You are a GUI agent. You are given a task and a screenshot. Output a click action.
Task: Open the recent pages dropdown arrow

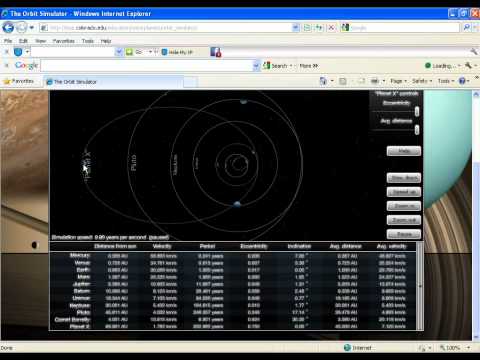pyautogui.click(x=32, y=28)
